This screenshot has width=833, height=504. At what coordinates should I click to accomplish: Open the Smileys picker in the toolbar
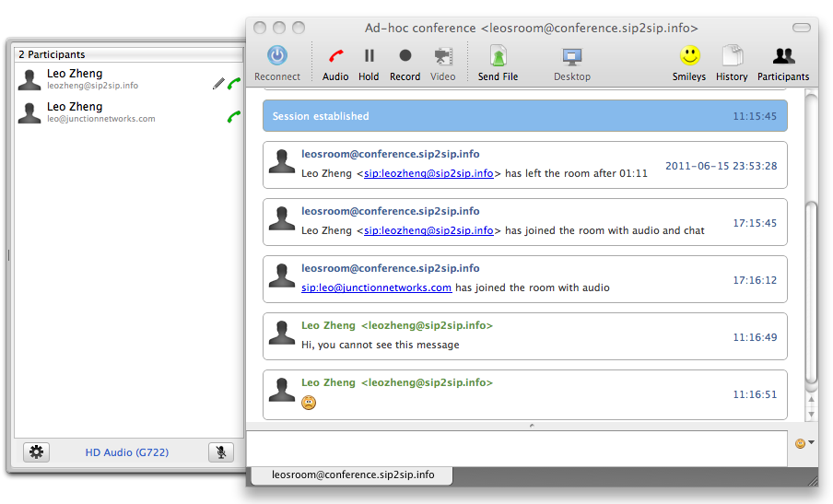point(689,56)
